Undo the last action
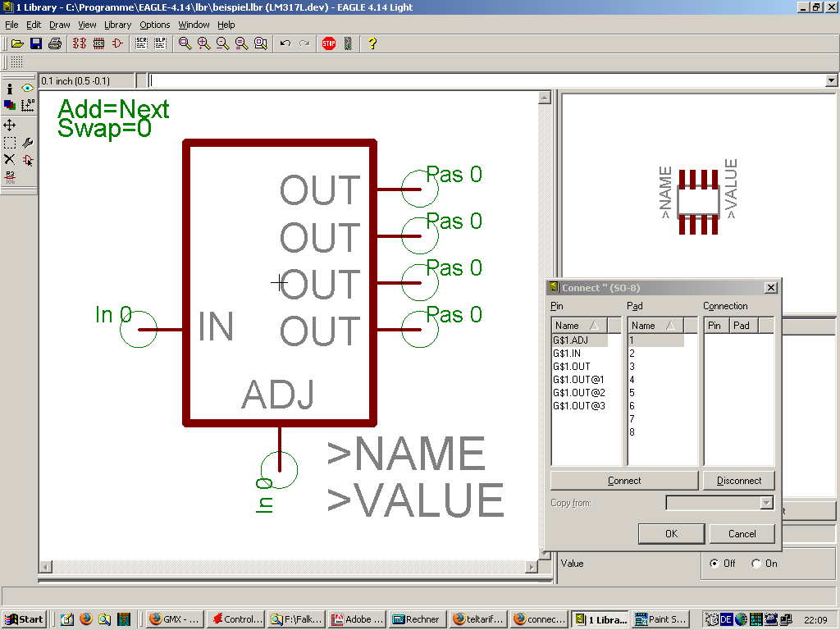 pos(285,43)
